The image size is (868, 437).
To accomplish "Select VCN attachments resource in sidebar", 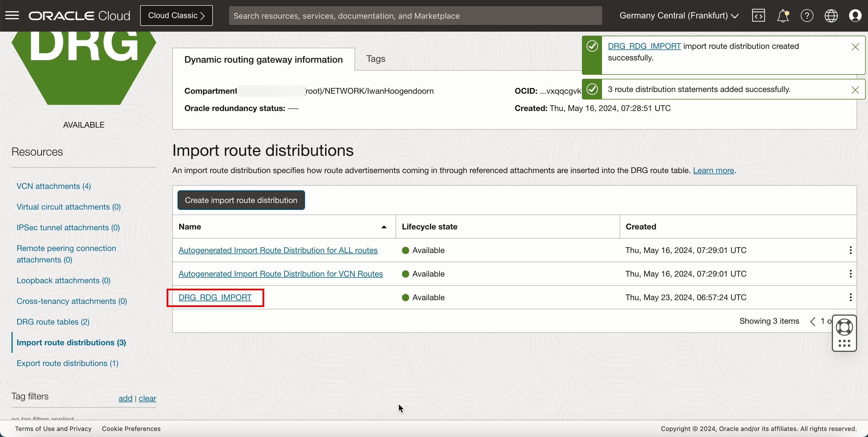I will tap(53, 186).
